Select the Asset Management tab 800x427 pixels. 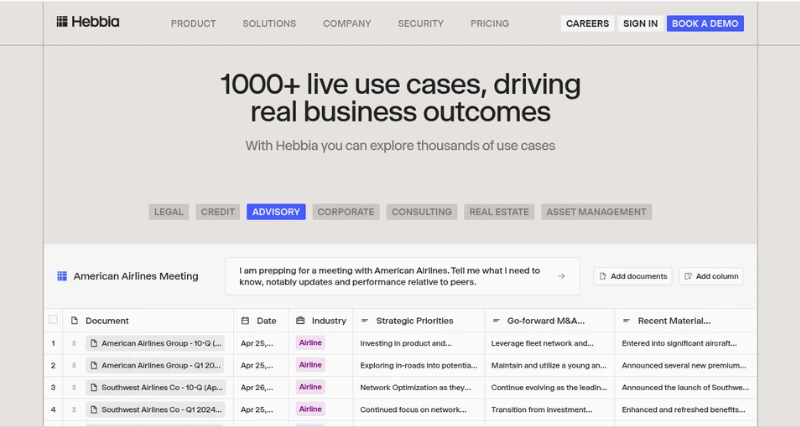[596, 212]
